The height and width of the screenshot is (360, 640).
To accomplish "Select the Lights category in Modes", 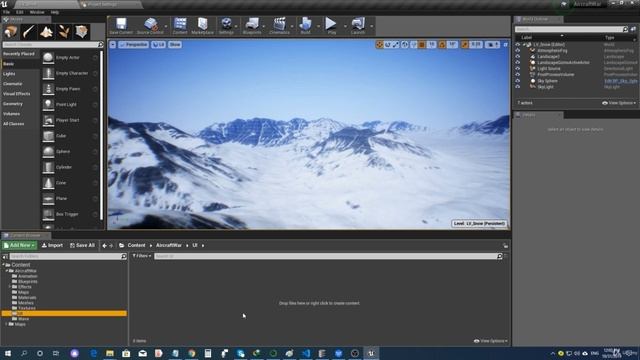I will [9, 74].
